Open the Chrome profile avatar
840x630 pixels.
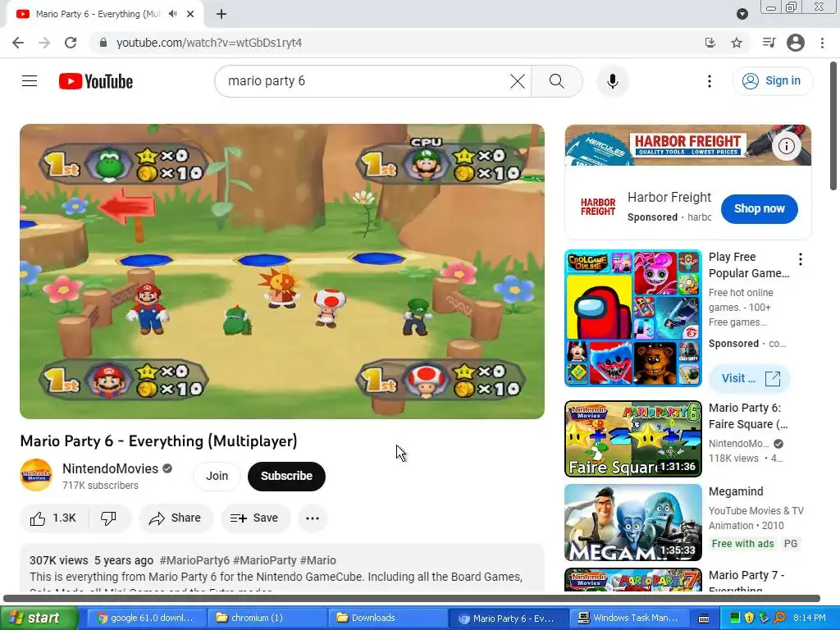pos(796,43)
